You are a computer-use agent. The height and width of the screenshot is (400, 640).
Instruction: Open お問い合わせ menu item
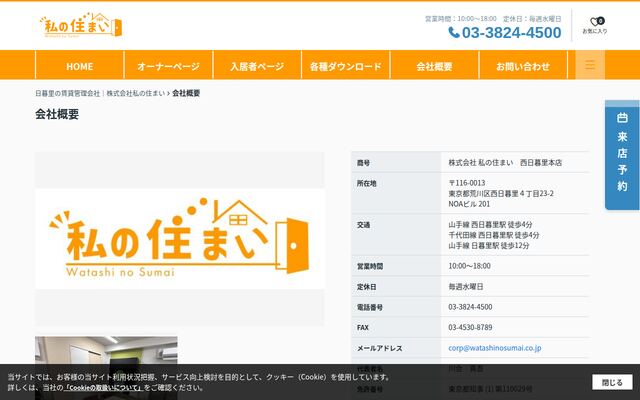(x=523, y=66)
